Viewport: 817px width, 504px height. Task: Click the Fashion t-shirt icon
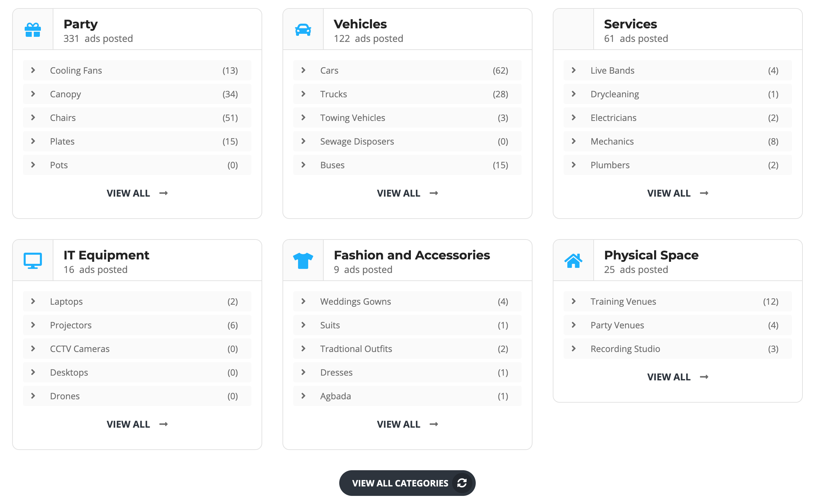tap(303, 260)
